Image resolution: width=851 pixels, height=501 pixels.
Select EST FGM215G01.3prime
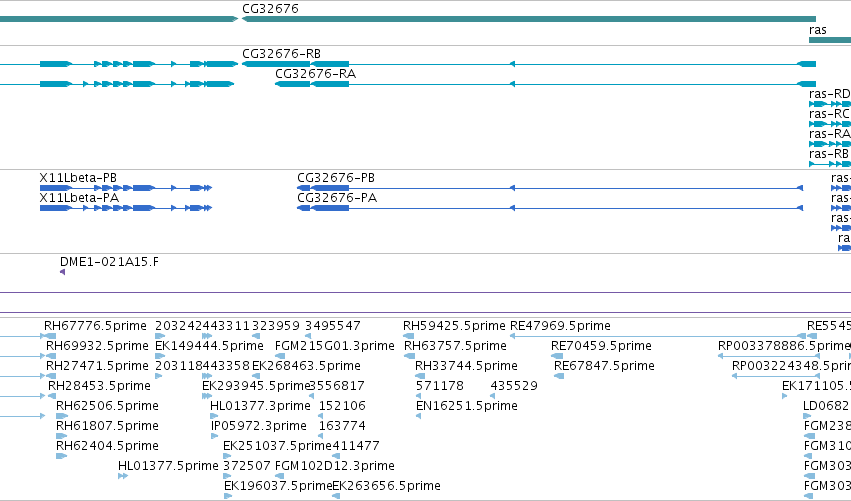[x=335, y=346]
